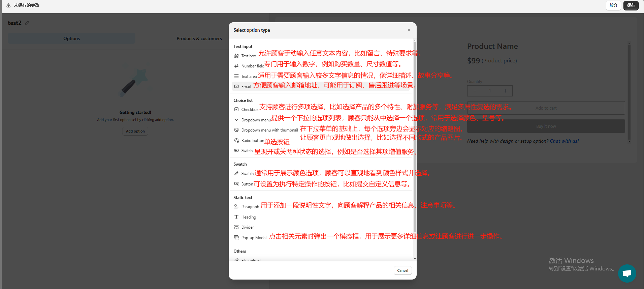Screen dimensions: 644x289
Task: Click scrollbar down arrow in dialog
Action: (x=415, y=259)
